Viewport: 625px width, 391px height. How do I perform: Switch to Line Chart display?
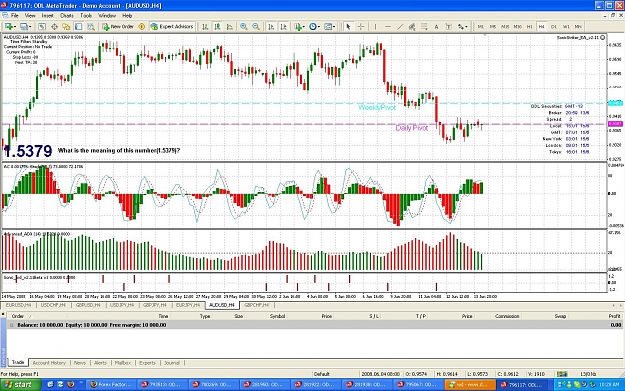pyautogui.click(x=230, y=27)
